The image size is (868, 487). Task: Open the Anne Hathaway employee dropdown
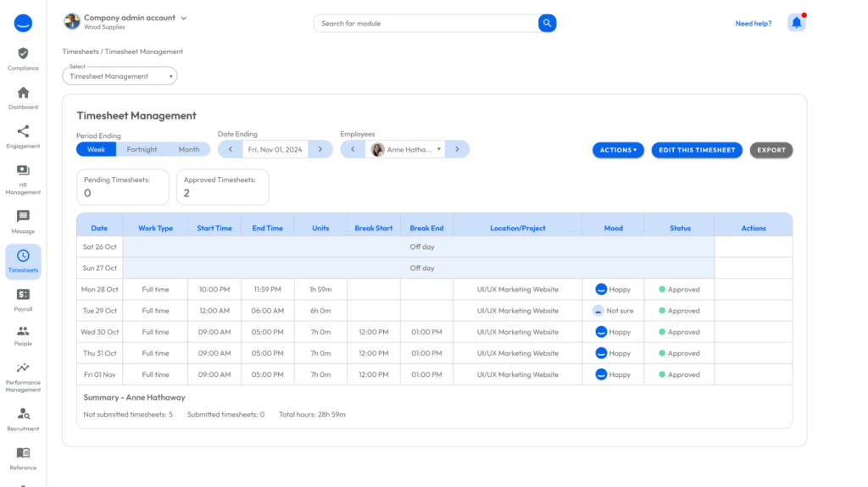coord(405,149)
